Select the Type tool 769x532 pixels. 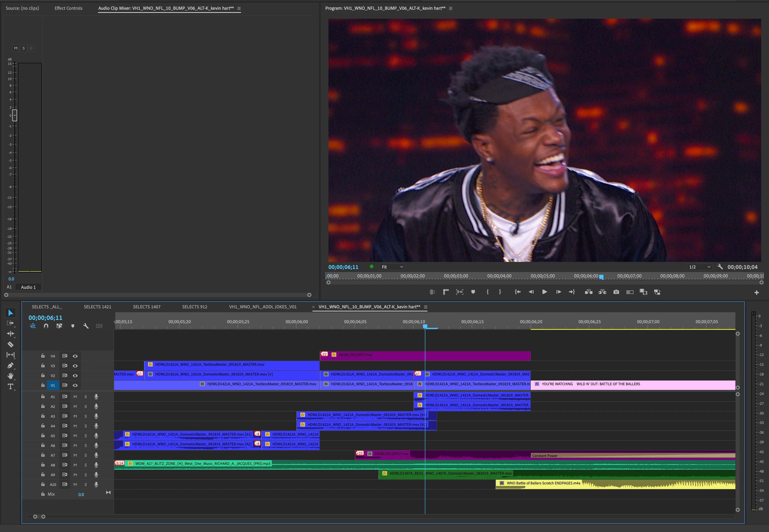[10, 387]
